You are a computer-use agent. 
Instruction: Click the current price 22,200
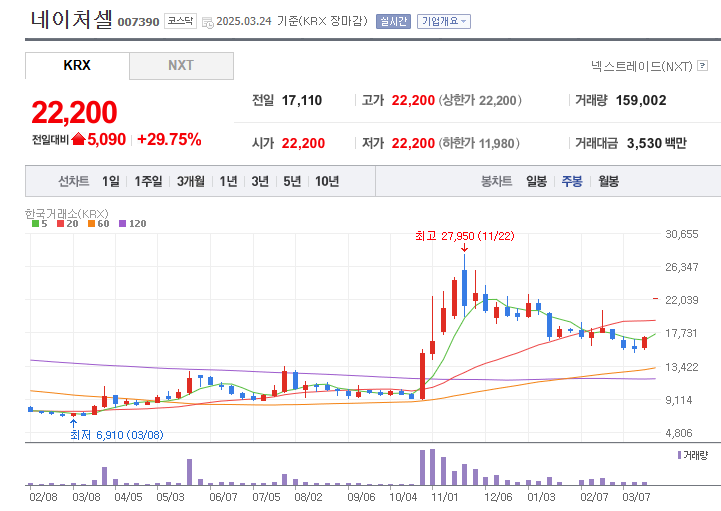pos(74,112)
